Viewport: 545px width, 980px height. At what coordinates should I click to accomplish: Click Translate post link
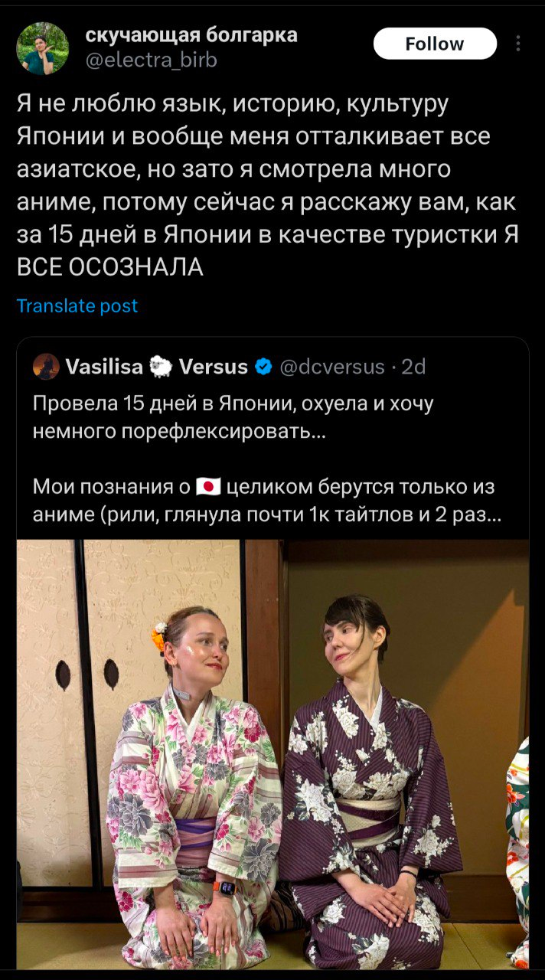77,306
